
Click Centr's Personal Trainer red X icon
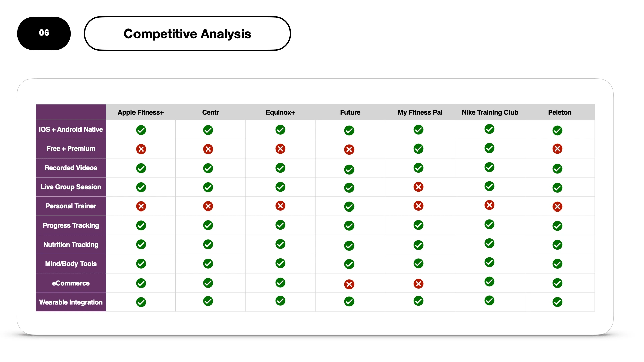[208, 206]
